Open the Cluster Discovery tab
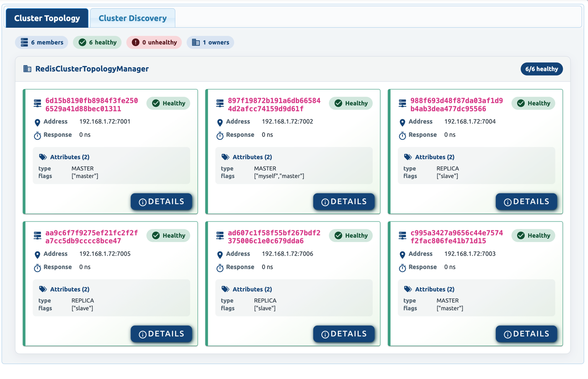Screen dimensions: 588x379 click(x=133, y=18)
